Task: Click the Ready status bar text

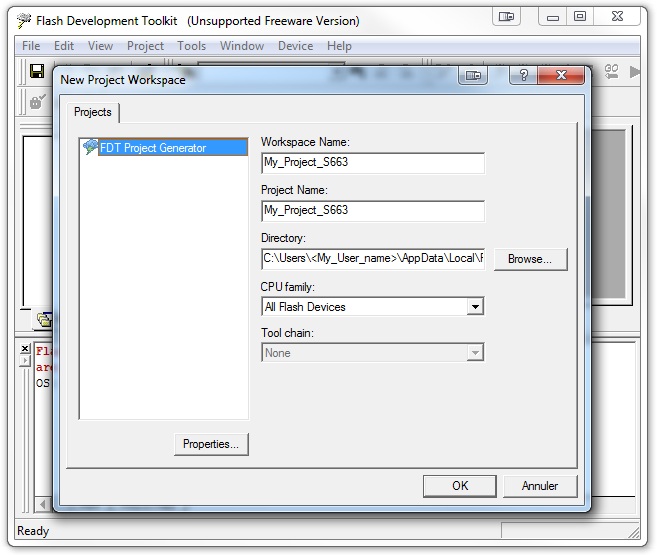Action: [33, 531]
